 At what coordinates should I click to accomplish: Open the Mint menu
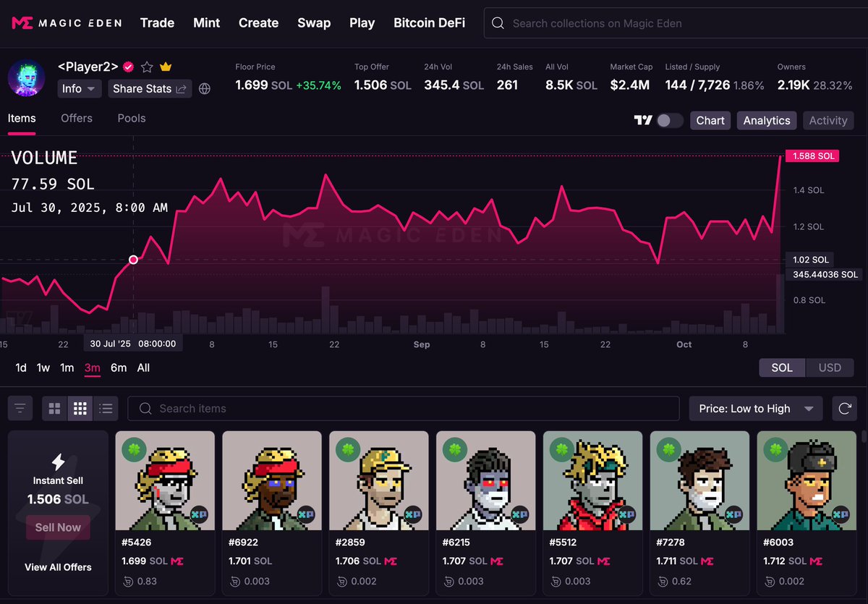[206, 23]
